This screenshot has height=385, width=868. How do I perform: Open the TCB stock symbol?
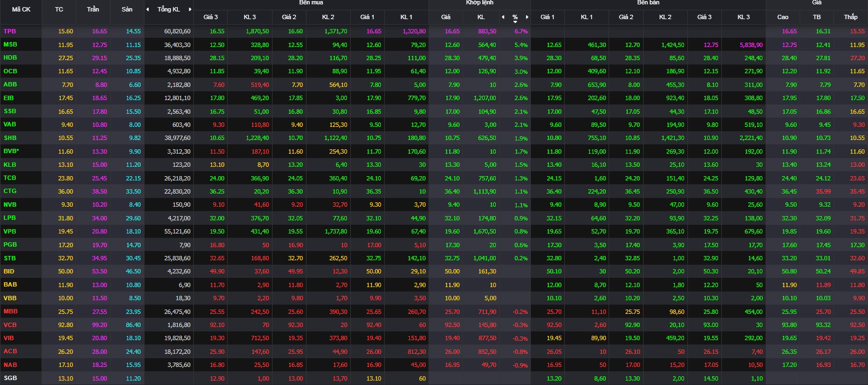(10, 178)
